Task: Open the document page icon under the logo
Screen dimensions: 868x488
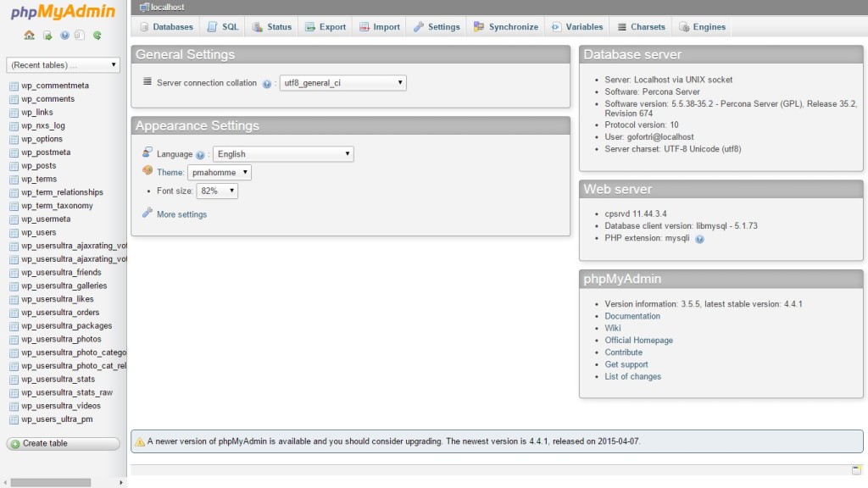Action: tap(80, 36)
